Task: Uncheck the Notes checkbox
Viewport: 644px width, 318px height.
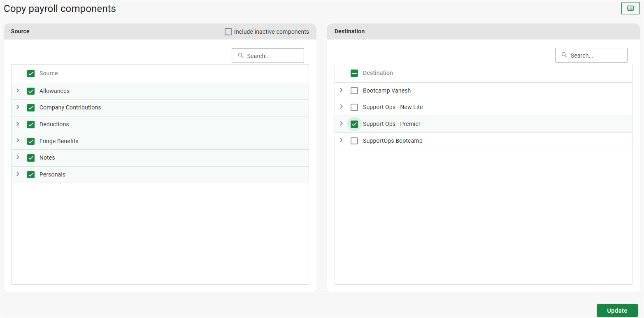Action: pos(31,158)
